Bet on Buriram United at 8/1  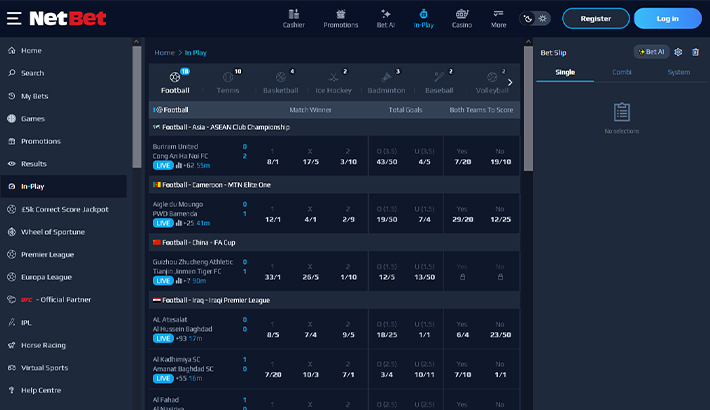[273, 156]
